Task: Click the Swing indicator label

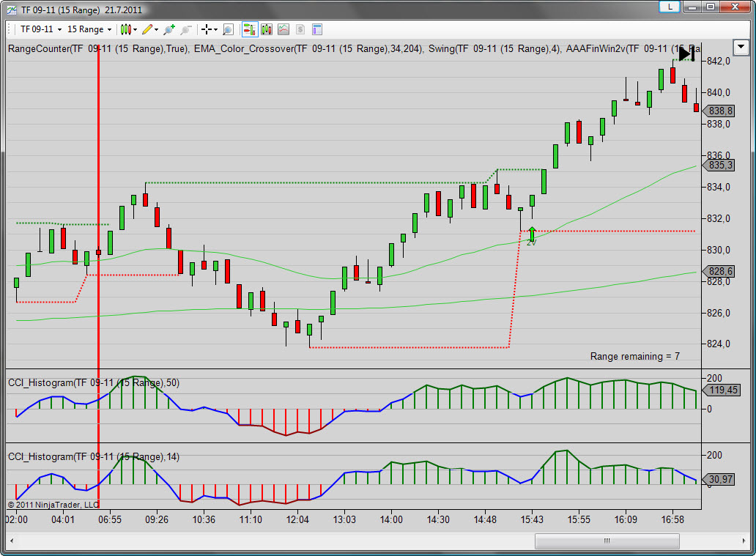Action: pos(494,48)
